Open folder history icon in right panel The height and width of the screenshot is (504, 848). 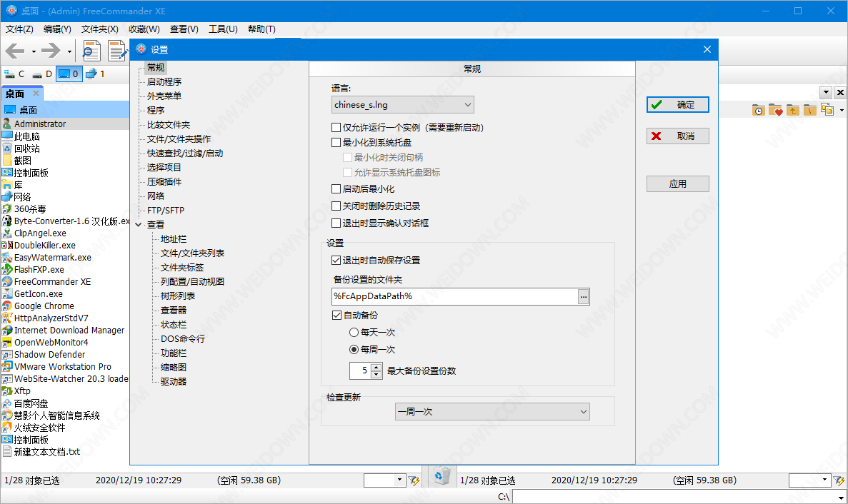(758, 110)
